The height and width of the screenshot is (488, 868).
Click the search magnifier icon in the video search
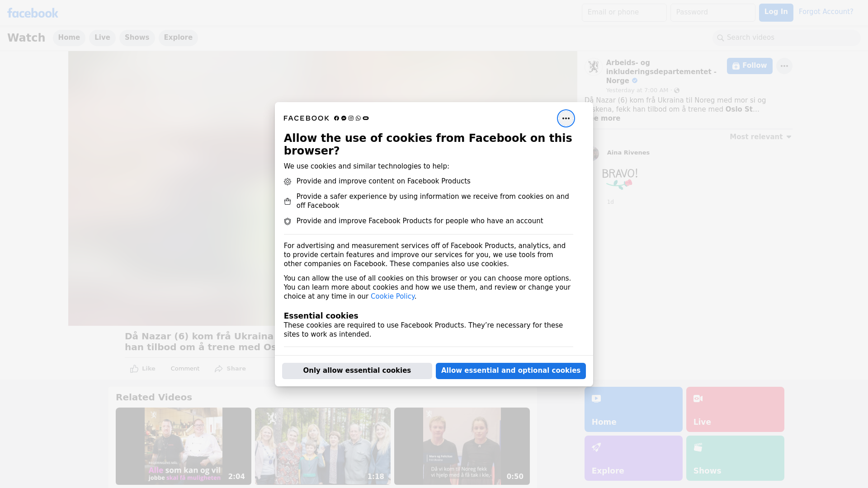720,38
